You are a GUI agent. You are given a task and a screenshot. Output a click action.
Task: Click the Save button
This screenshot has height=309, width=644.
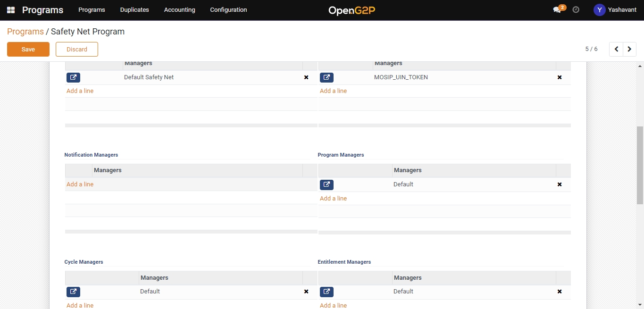click(28, 49)
